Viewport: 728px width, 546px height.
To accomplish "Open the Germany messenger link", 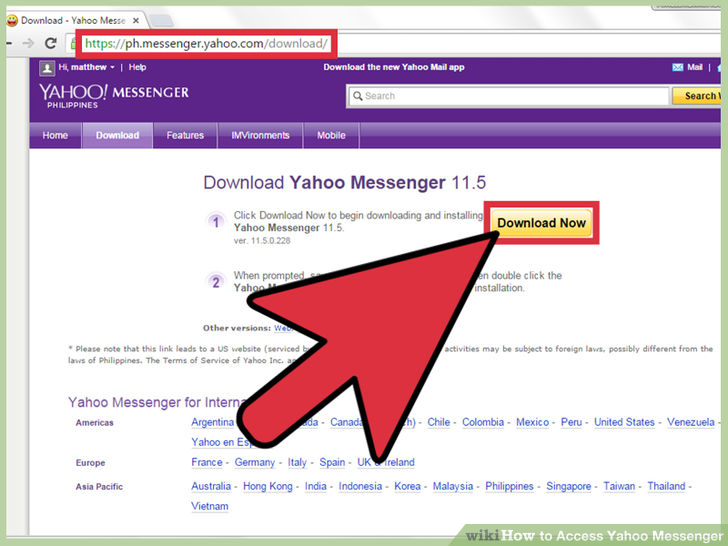I will pyautogui.click(x=255, y=462).
